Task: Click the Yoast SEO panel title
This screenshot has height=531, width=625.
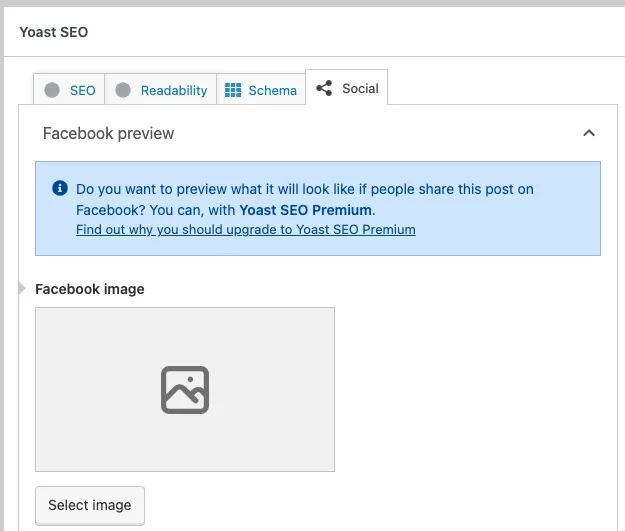Action: point(54,32)
